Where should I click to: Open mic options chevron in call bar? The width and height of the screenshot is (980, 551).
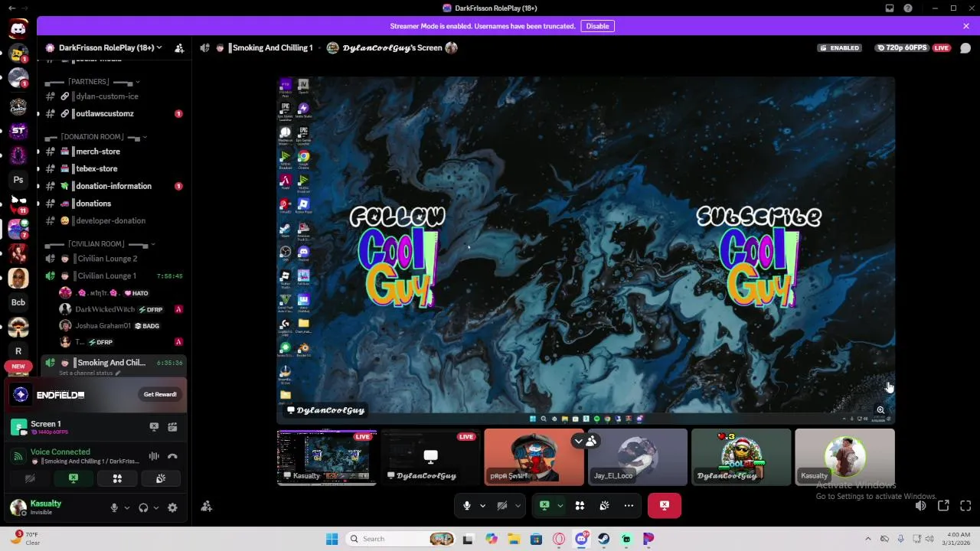[x=482, y=505]
